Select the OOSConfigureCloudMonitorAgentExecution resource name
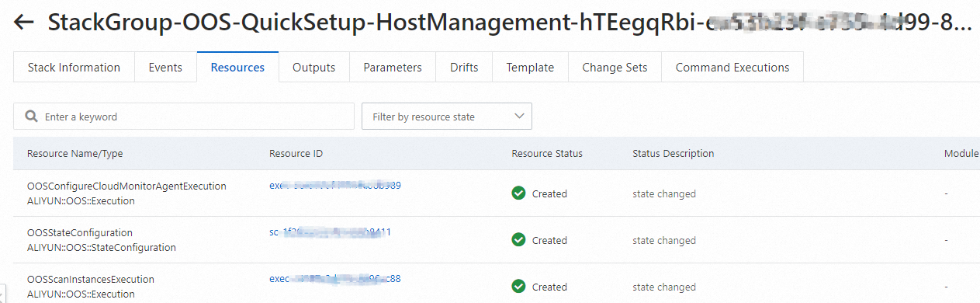The width and height of the screenshot is (980, 303). tap(126, 186)
